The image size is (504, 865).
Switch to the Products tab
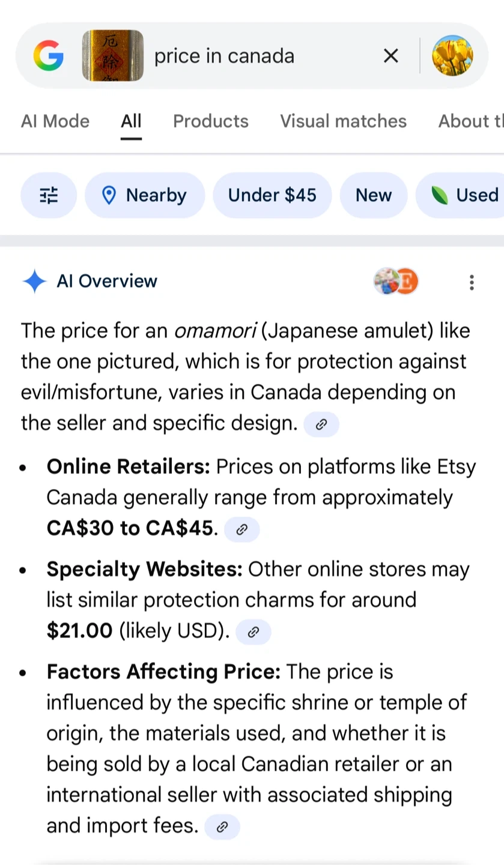211,121
